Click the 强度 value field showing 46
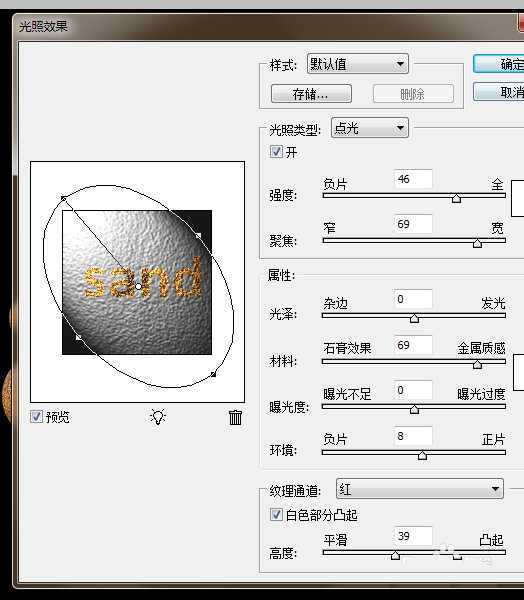 [x=413, y=179]
